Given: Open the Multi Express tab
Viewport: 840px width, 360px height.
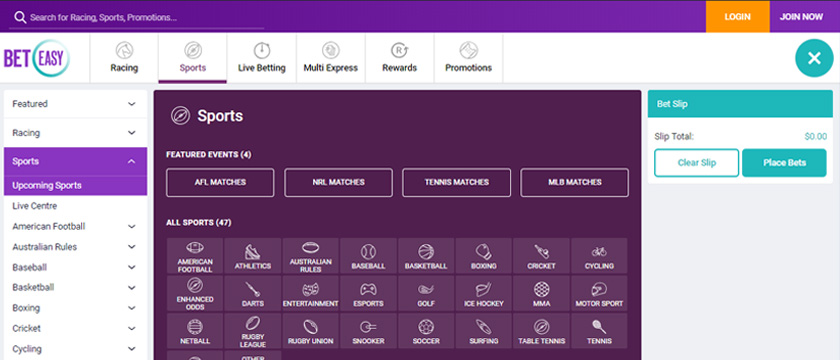Looking at the screenshot, I should tap(331, 58).
